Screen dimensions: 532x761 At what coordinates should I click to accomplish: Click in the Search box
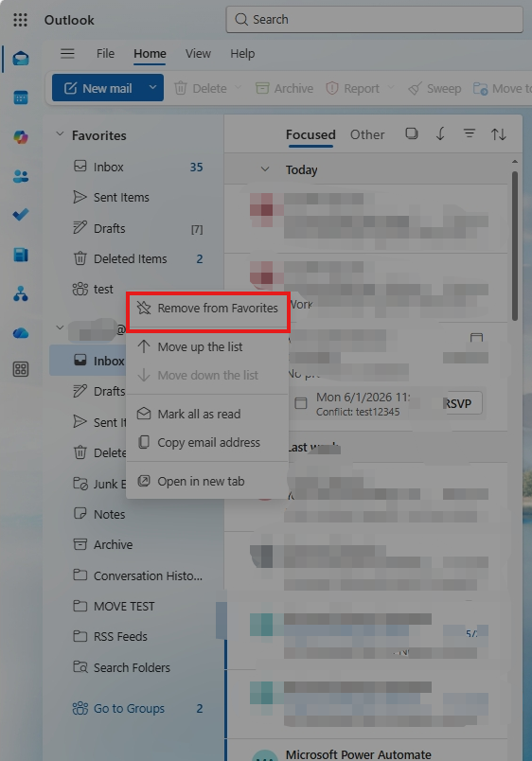(x=374, y=20)
